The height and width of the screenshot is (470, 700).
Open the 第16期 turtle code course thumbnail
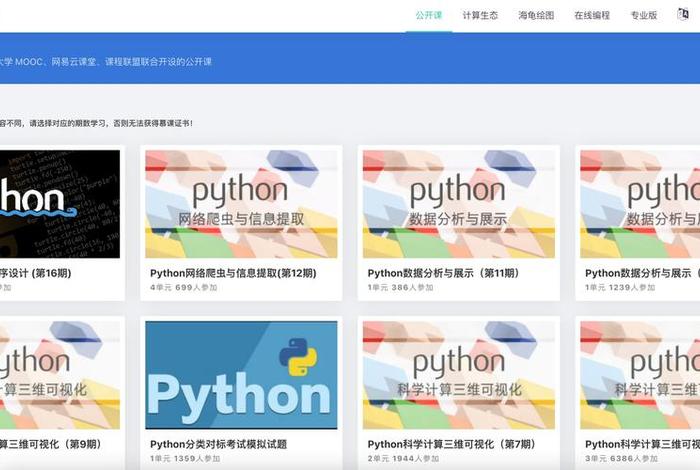click(x=60, y=204)
